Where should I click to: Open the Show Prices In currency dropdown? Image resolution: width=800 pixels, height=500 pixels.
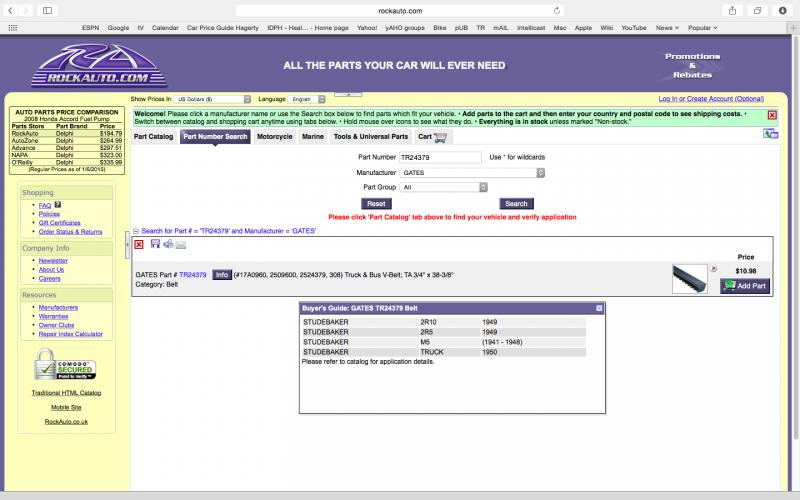(x=213, y=99)
